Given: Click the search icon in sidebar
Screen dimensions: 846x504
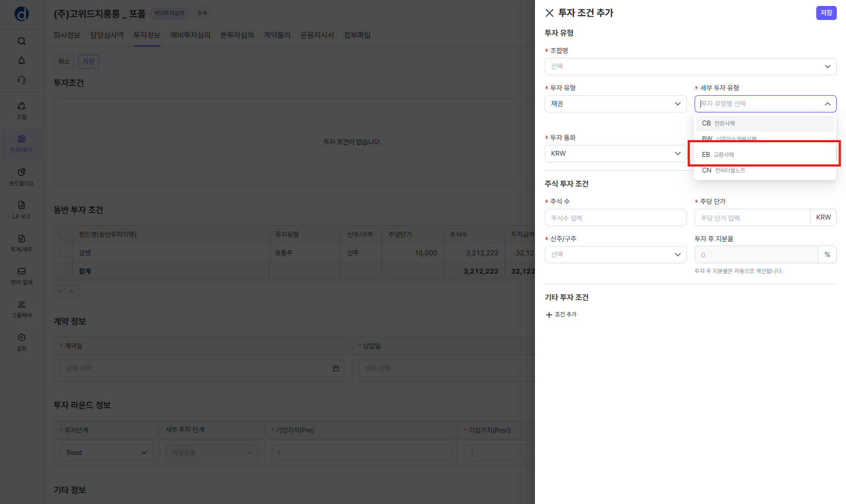Looking at the screenshot, I should click(22, 41).
